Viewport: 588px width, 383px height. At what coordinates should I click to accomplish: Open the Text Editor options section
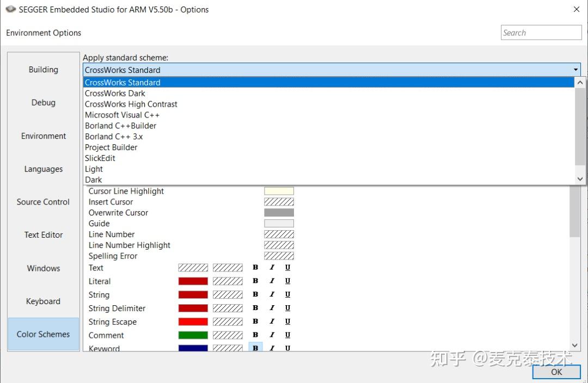[x=43, y=234]
